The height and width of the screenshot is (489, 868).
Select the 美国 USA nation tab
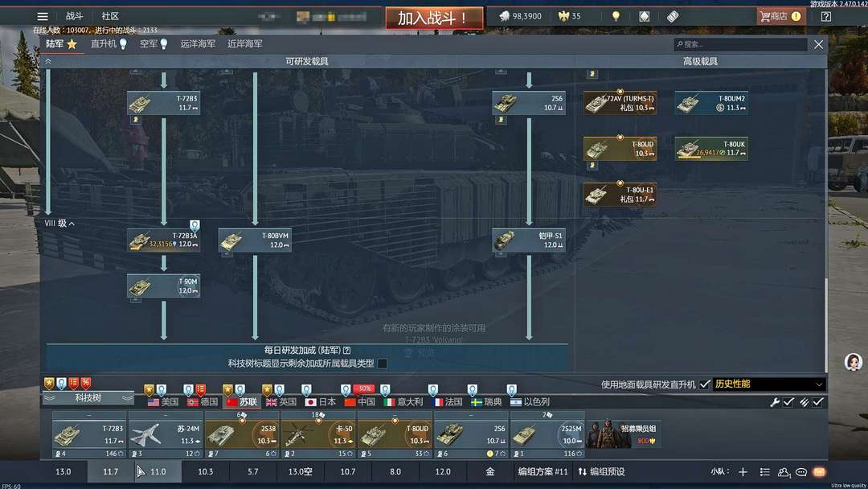tap(162, 402)
